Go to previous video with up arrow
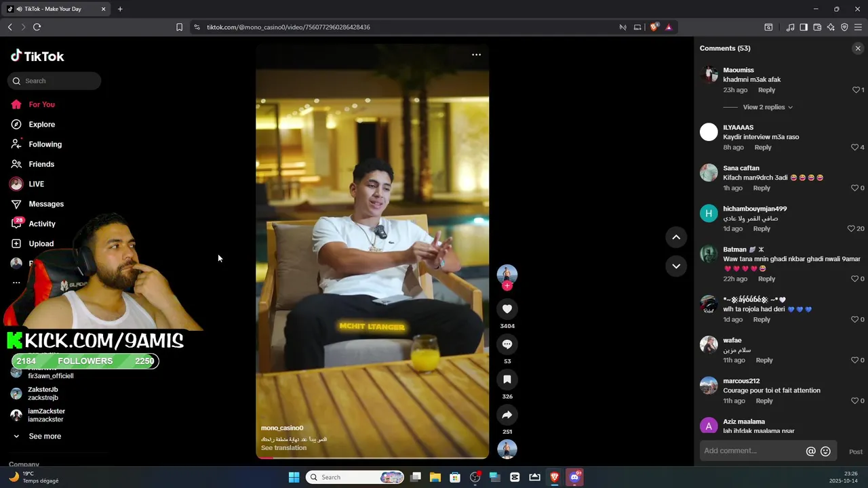The height and width of the screenshot is (488, 868). tap(676, 237)
